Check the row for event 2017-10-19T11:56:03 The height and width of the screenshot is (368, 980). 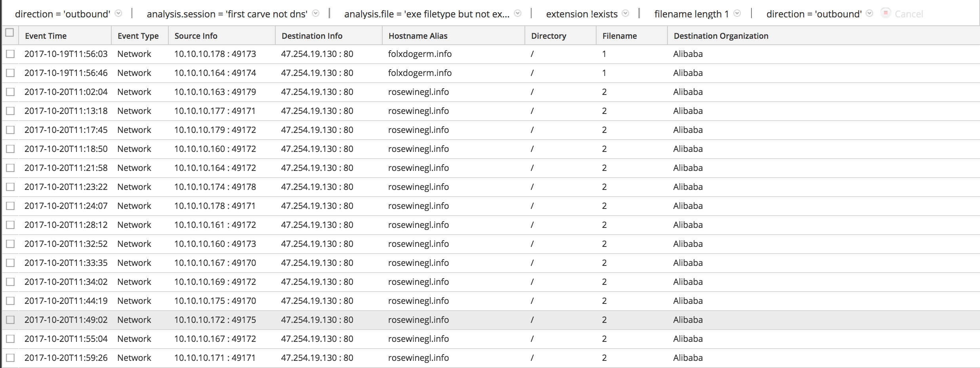(x=11, y=54)
